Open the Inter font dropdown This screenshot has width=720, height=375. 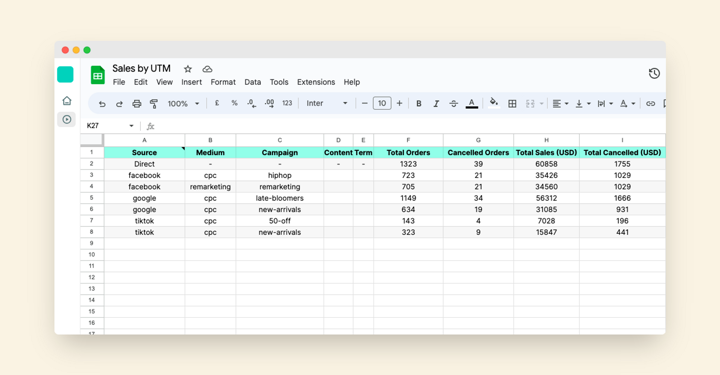pos(327,104)
